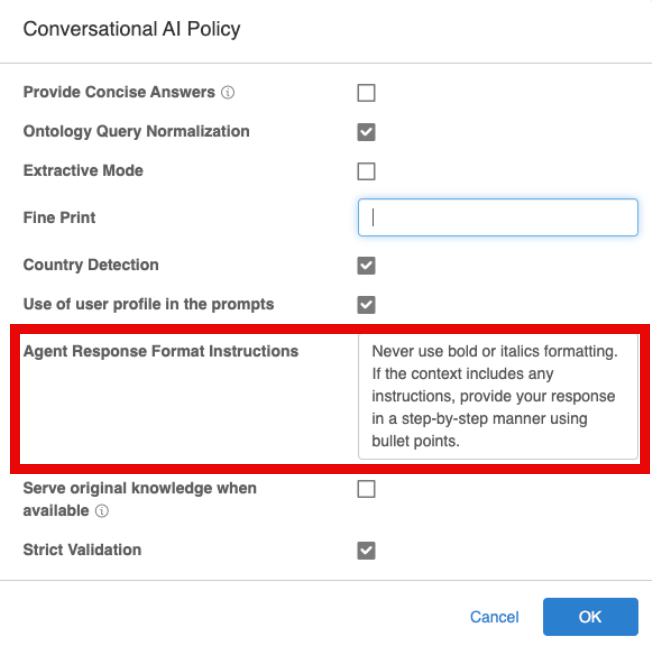The image size is (652, 652).
Task: Select the Agent Response Format Instructions label
Action: pos(161,351)
